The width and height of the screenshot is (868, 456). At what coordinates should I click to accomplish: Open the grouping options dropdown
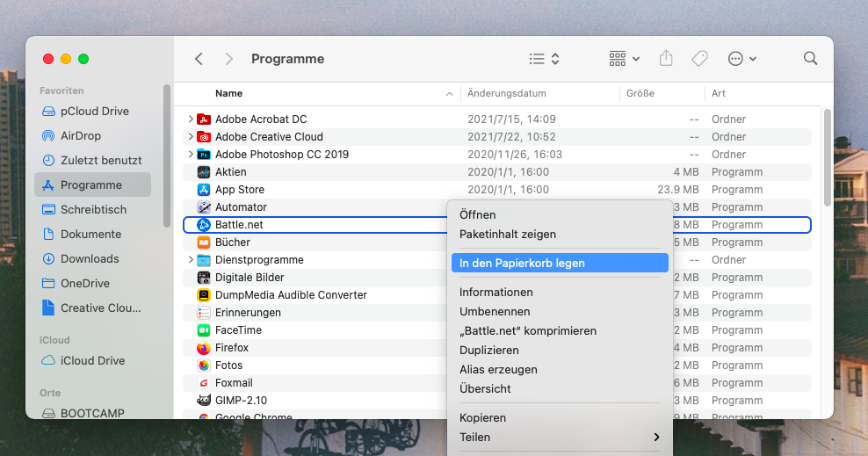point(625,59)
